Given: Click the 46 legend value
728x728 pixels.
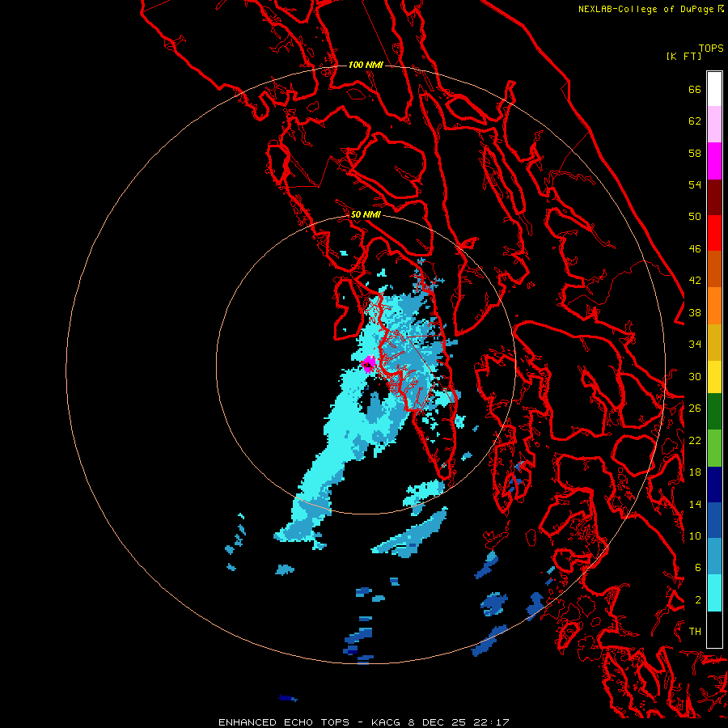Looking at the screenshot, I should (695, 249).
